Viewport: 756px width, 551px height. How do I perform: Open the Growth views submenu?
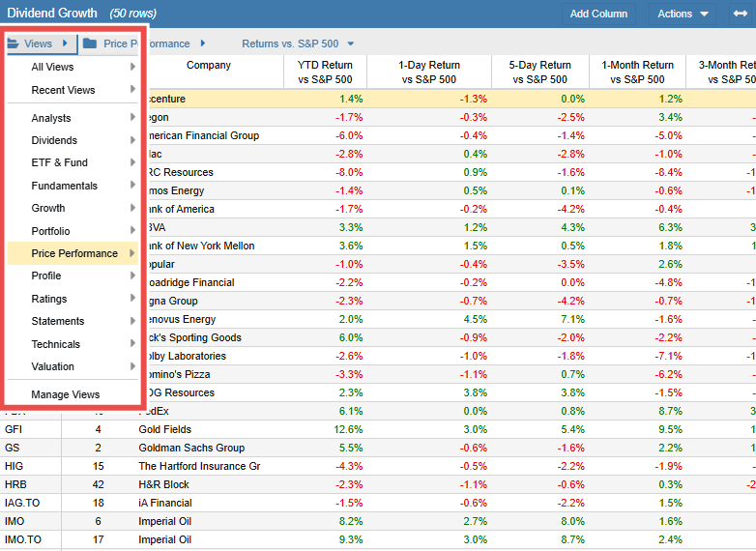pyautogui.click(x=73, y=208)
